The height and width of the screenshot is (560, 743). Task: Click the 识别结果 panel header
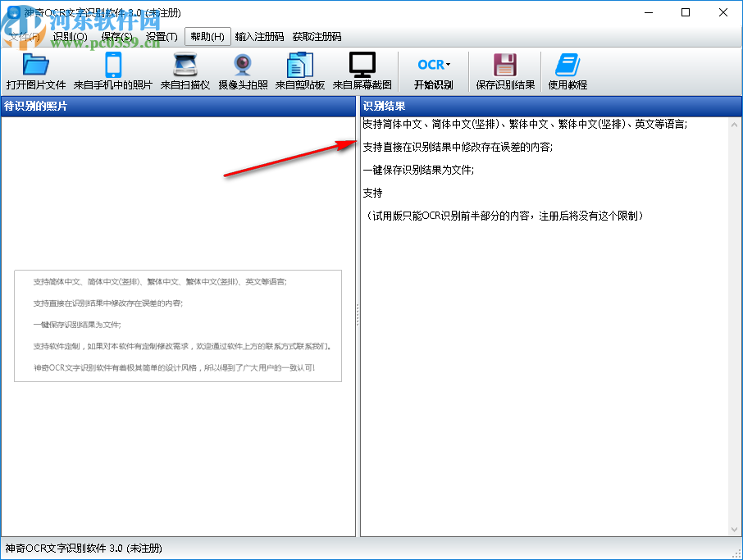coord(551,106)
